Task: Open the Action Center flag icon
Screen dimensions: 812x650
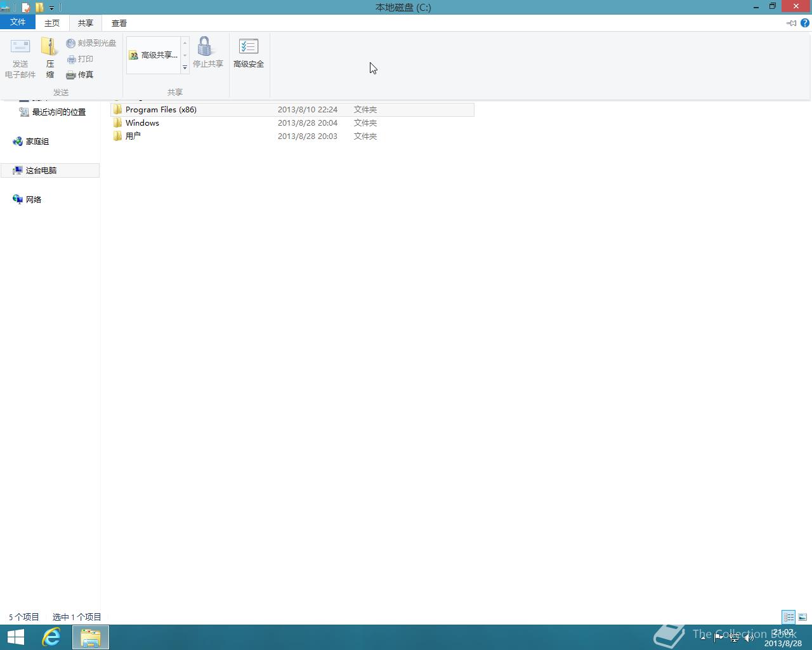Action: click(718, 637)
